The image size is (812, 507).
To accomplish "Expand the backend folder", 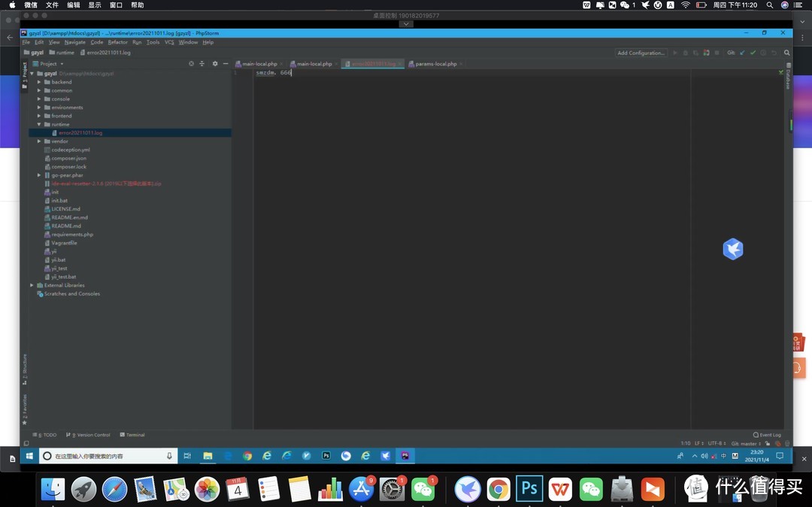I will pos(39,82).
